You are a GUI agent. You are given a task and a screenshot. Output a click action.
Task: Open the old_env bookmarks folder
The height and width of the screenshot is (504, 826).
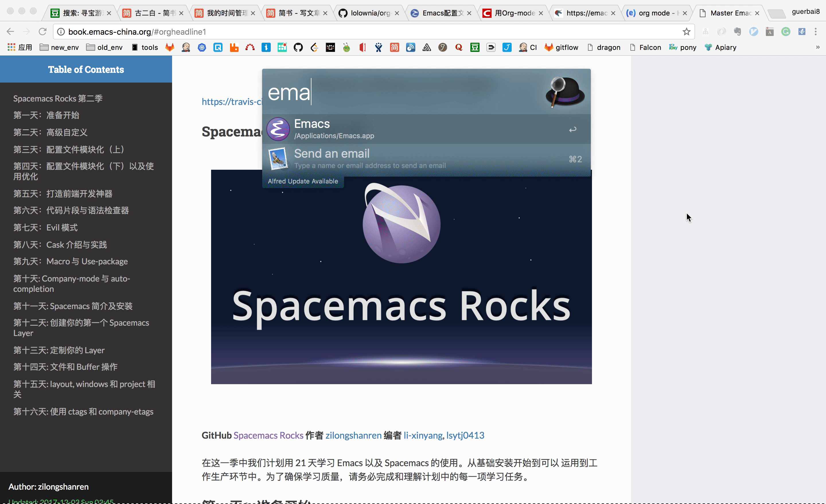click(x=104, y=47)
